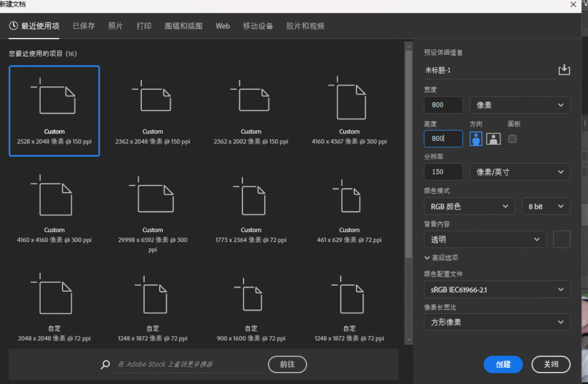This screenshot has width=588, height=384.
Task: Open the 像素 width unit dropdown
Action: 520,105
